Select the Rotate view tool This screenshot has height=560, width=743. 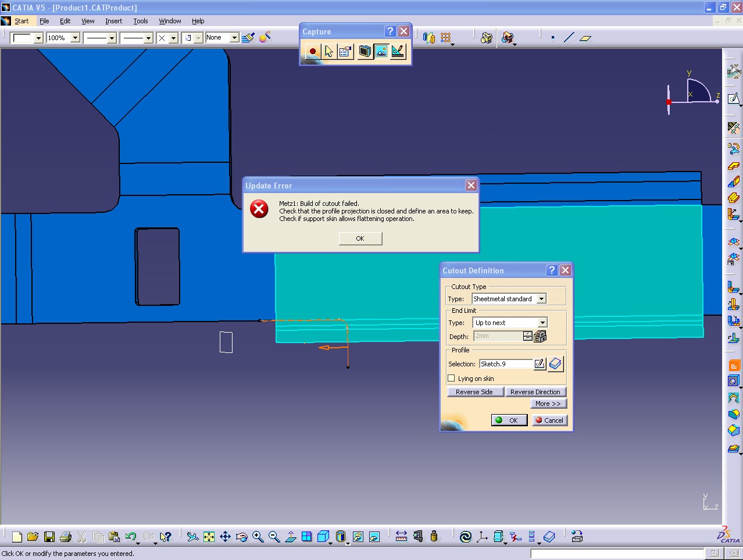point(241,537)
